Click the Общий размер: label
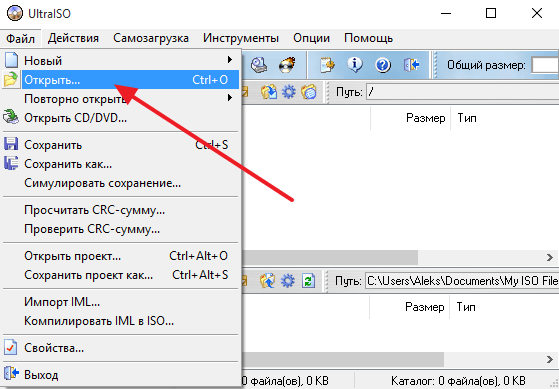The width and height of the screenshot is (559, 389). [x=486, y=65]
